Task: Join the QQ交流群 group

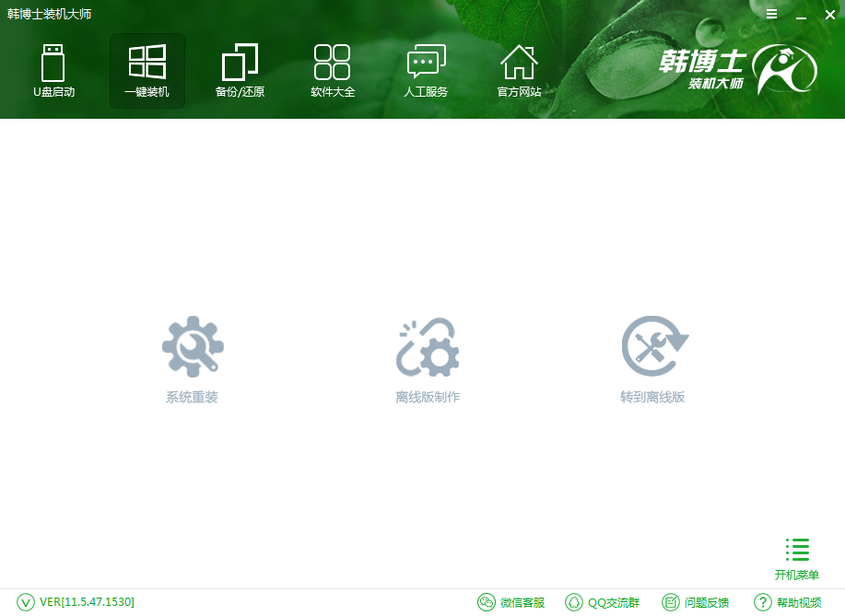Action: point(602,602)
